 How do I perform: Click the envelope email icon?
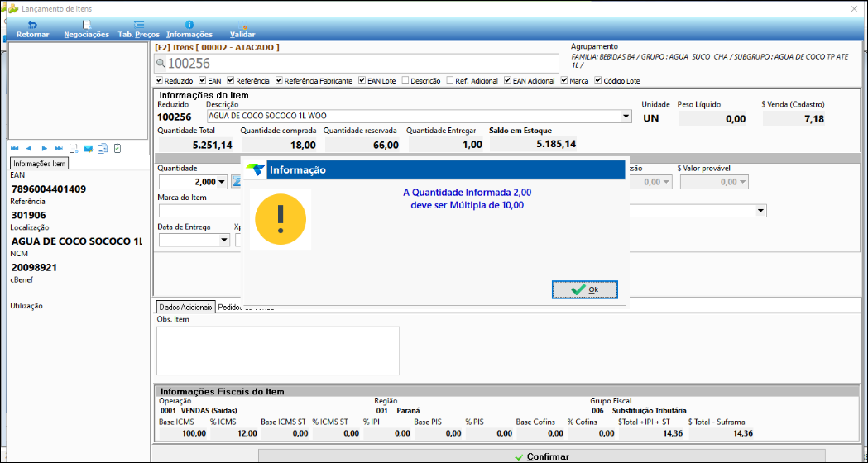click(88, 148)
